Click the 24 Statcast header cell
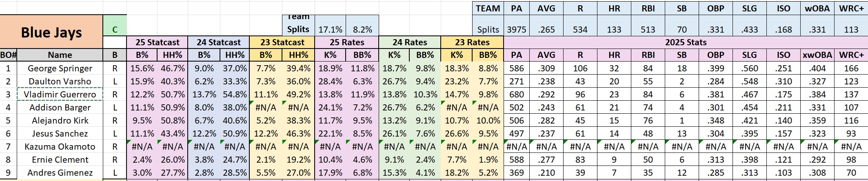868x181 pixels. [218, 42]
